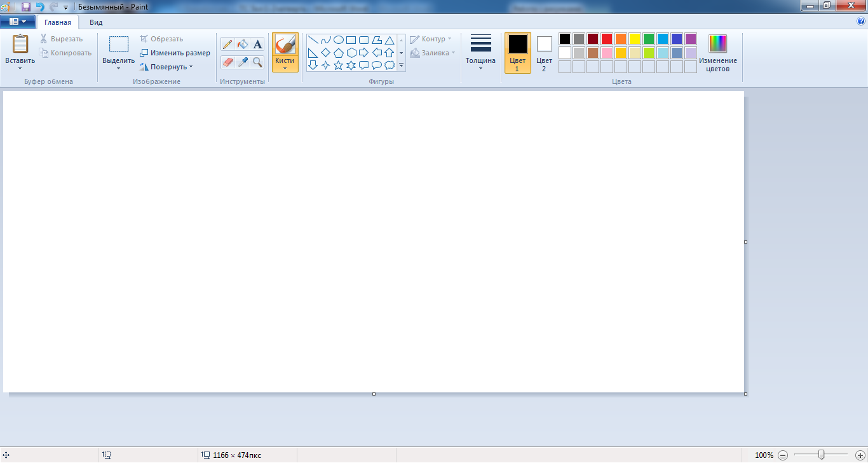Choose the Up arrow shape
Image resolution: width=868 pixels, height=463 pixels.
tap(390, 53)
